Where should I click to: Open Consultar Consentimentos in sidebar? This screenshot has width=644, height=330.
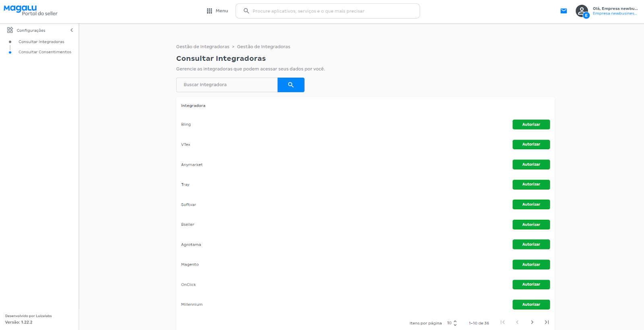pos(45,52)
